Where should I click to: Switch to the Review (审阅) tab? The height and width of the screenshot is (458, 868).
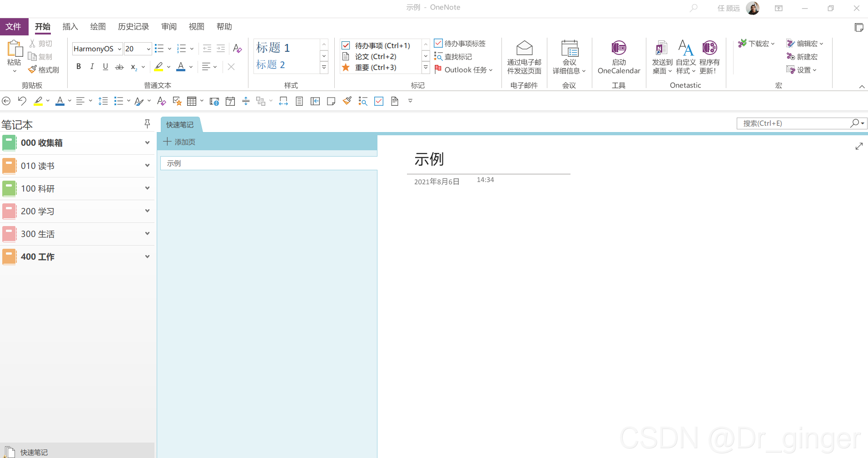pyautogui.click(x=169, y=27)
